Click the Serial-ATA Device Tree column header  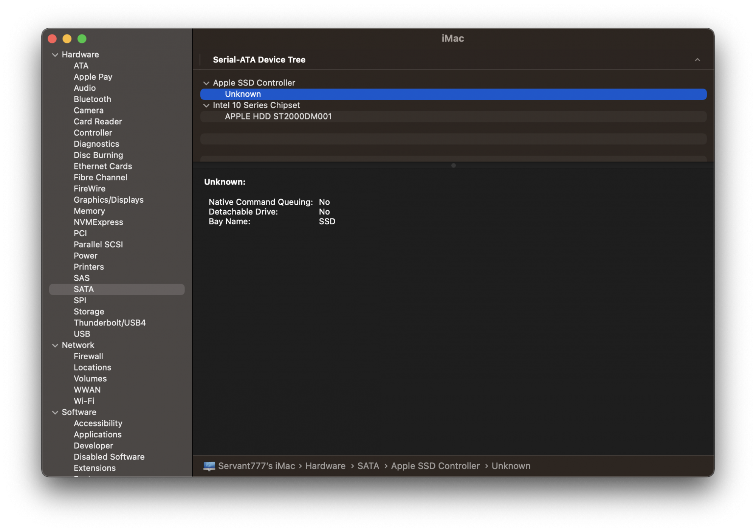point(259,60)
